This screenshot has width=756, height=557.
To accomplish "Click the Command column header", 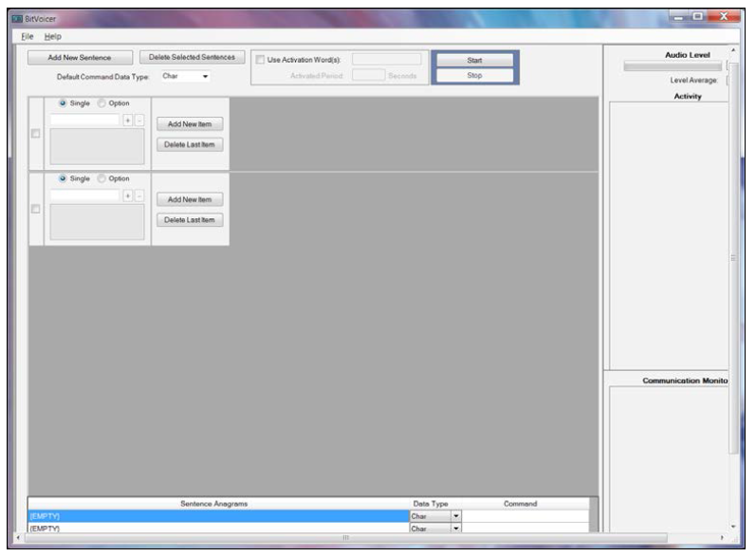I will click(520, 504).
